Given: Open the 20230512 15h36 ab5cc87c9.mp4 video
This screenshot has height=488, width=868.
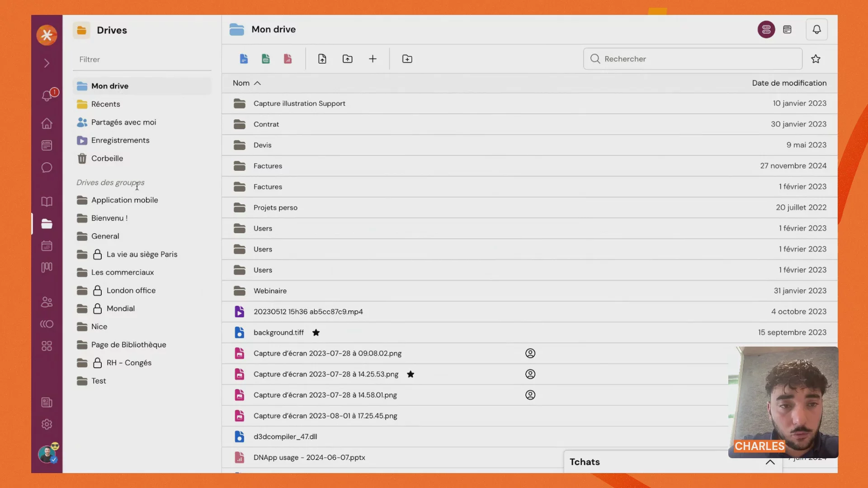Looking at the screenshot, I should tap(529, 312).
